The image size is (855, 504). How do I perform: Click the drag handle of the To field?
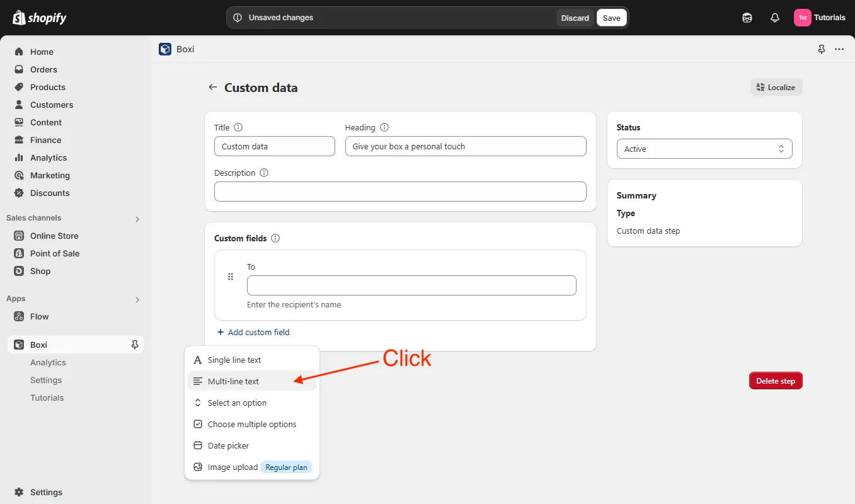231,277
